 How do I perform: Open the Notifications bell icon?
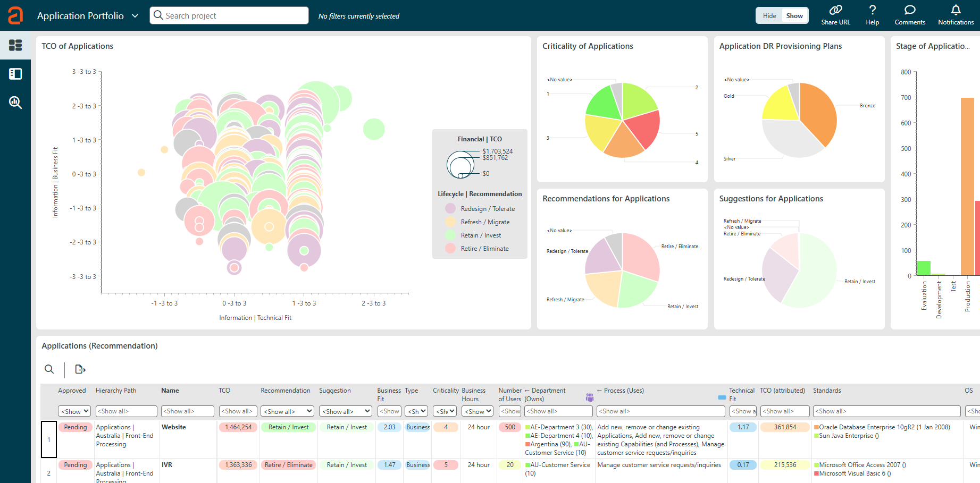(956, 10)
